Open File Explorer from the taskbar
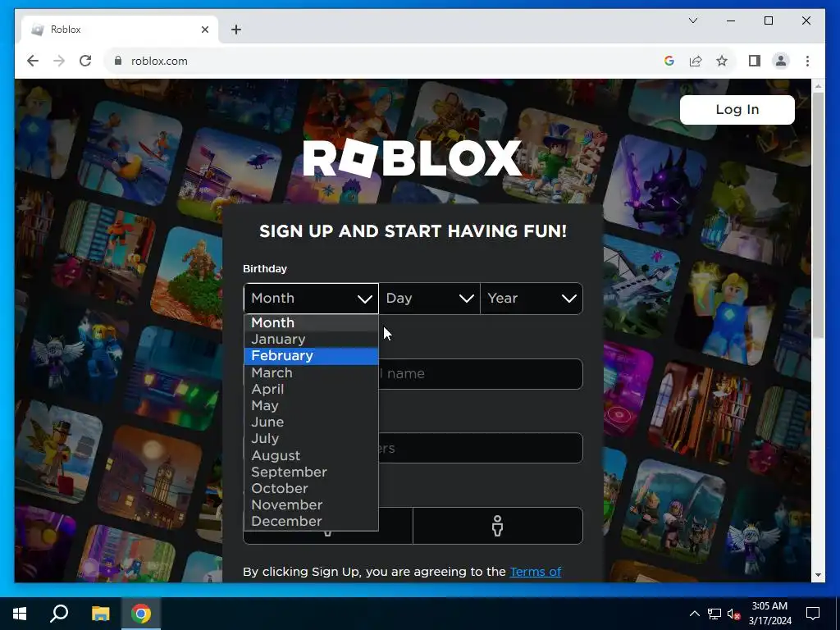The height and width of the screenshot is (630, 840). pyautogui.click(x=100, y=614)
